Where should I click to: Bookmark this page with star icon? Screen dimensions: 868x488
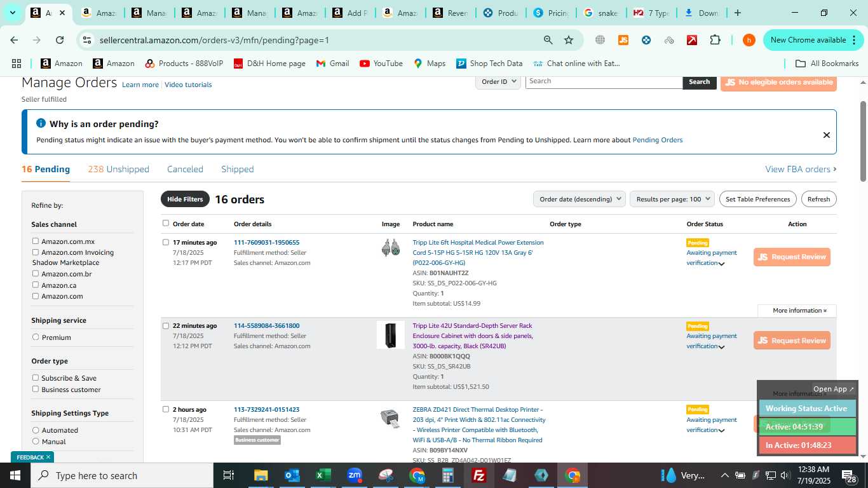tap(569, 40)
